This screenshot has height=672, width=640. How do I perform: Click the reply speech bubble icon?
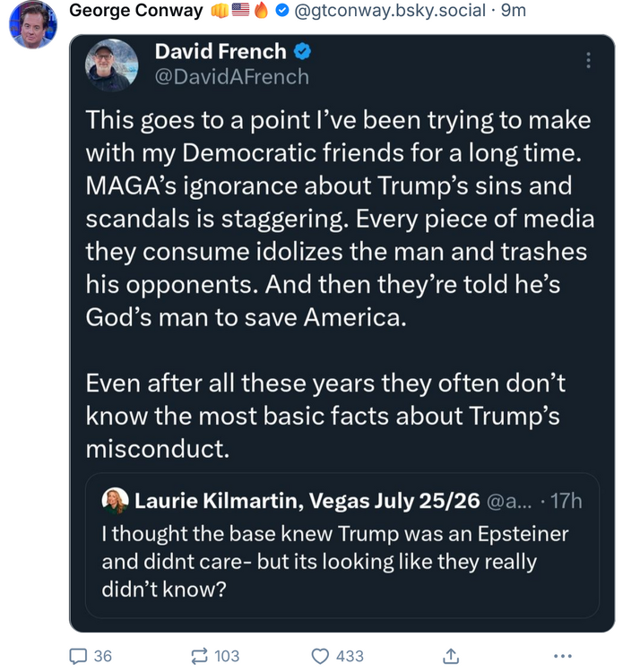[x=80, y=656]
